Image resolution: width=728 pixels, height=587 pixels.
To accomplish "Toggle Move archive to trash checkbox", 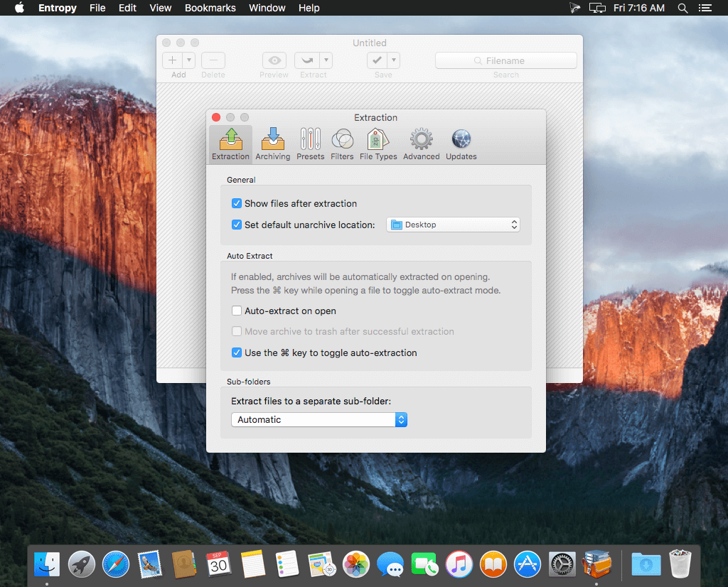I will coord(237,331).
